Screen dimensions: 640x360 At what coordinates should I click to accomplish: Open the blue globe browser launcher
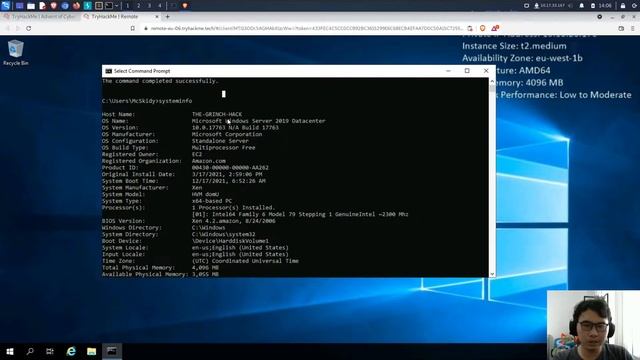point(65,6)
